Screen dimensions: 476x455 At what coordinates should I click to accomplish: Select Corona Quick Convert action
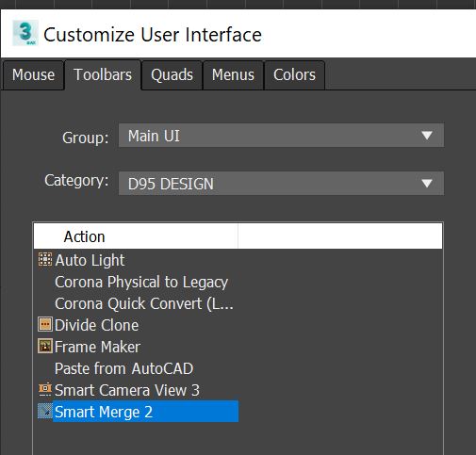pyautogui.click(x=144, y=303)
